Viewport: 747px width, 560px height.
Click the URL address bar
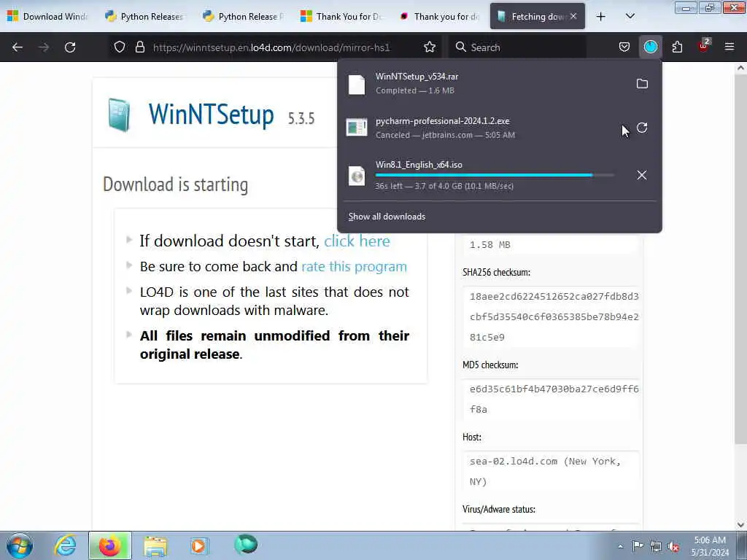[271, 47]
